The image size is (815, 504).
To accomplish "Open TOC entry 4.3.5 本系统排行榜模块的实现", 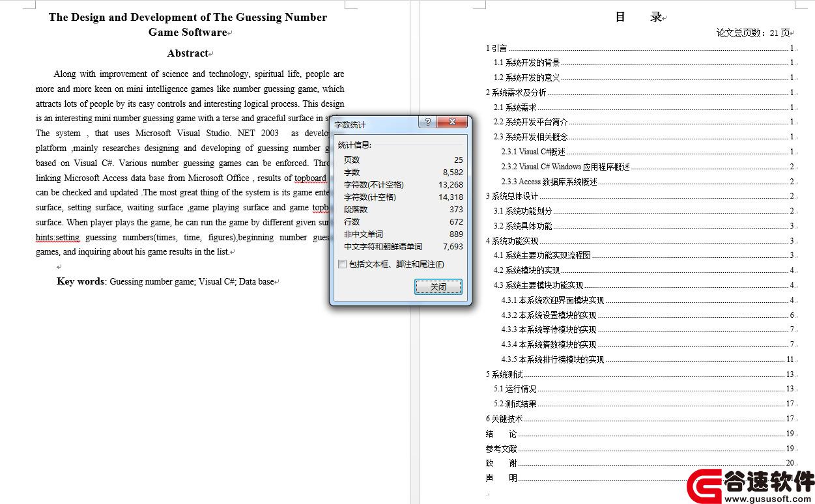I will (648, 359).
